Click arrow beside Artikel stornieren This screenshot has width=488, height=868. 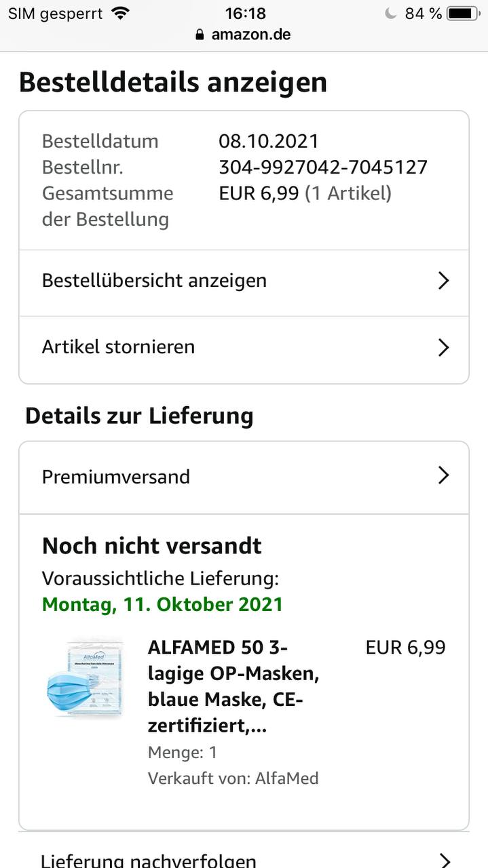(x=443, y=347)
